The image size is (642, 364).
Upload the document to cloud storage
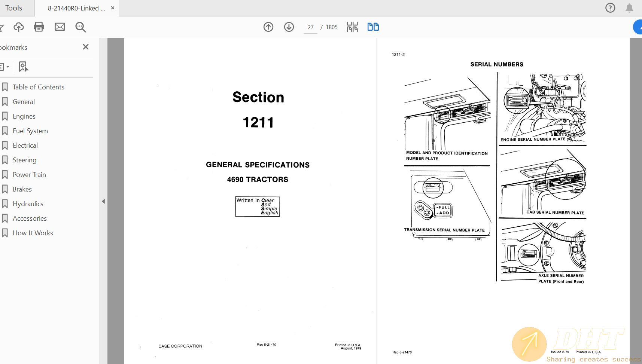coord(18,27)
